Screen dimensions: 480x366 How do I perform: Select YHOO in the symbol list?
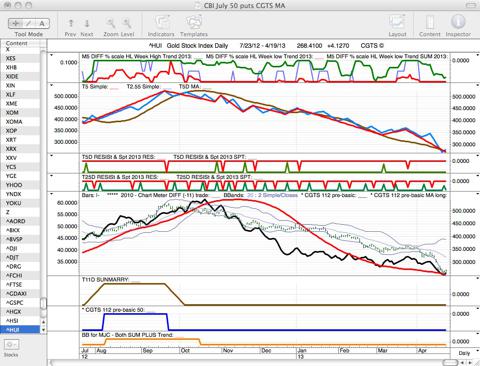pyautogui.click(x=21, y=185)
